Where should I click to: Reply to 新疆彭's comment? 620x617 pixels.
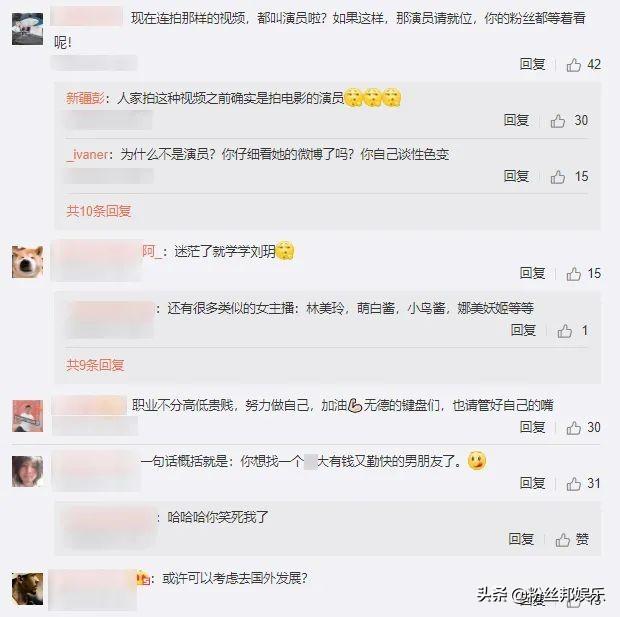516,120
